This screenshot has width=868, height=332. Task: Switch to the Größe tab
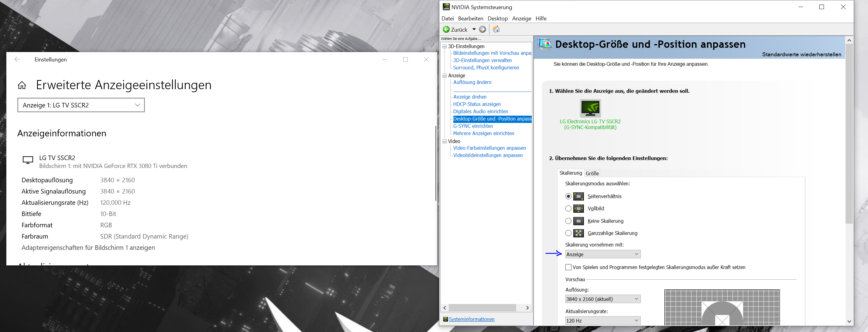[592, 173]
